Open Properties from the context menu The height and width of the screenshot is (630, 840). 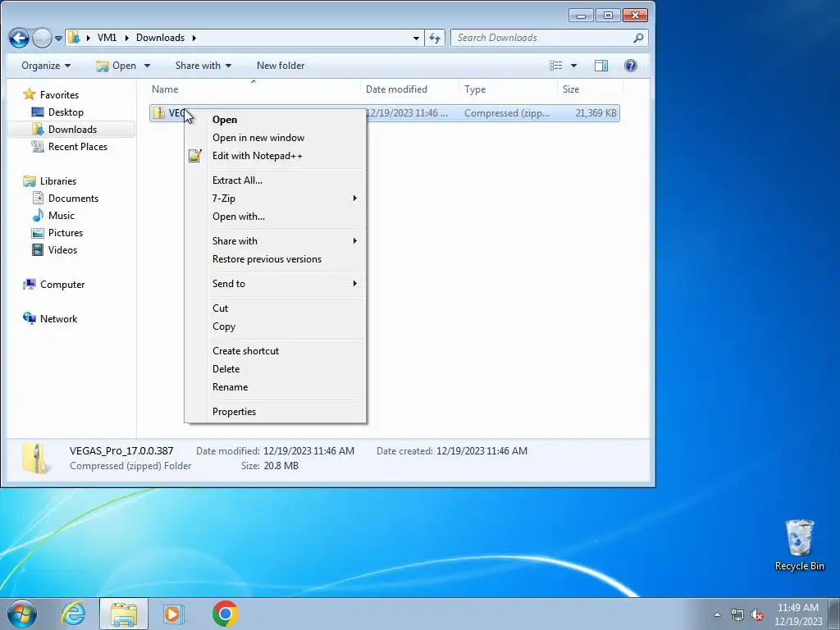(x=275, y=412)
